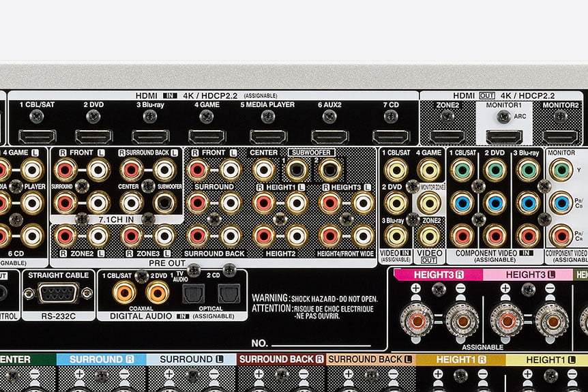Select the HDMI input port under 4 GAME
This screenshot has width=588, height=392.
tap(207, 137)
